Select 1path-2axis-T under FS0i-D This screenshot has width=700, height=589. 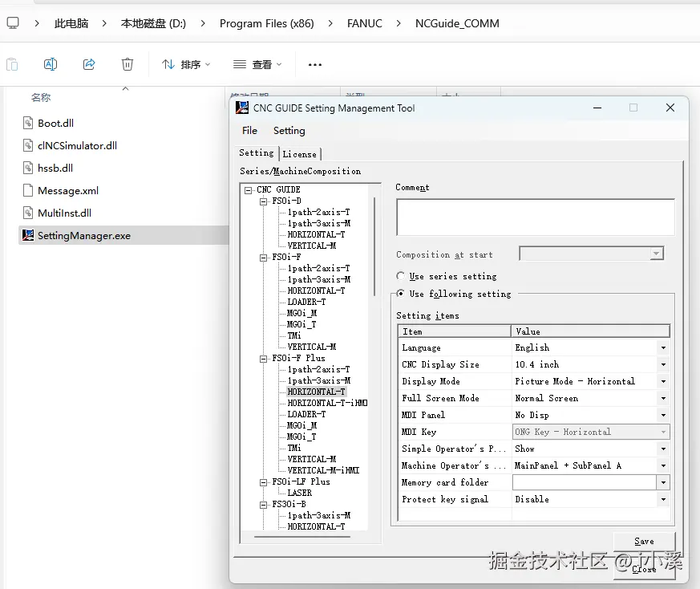(319, 213)
